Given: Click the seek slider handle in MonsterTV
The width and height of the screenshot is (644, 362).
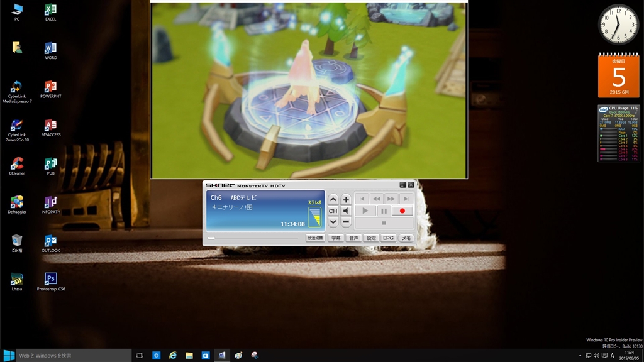Looking at the screenshot, I should [x=211, y=238].
